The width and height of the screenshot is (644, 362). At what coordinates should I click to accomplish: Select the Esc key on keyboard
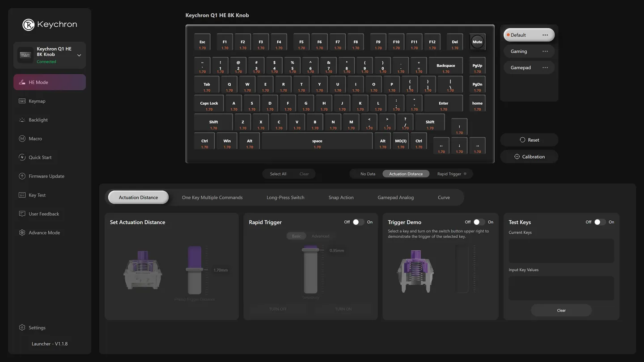[202, 42]
